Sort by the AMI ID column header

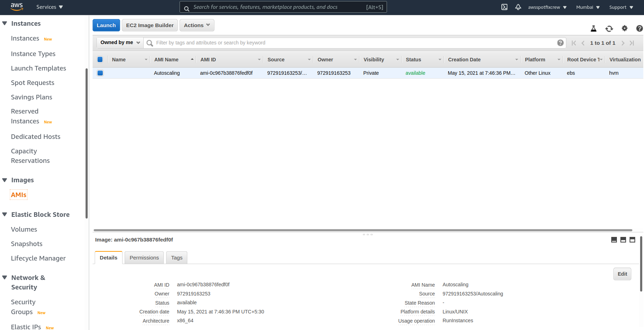[x=230, y=60]
